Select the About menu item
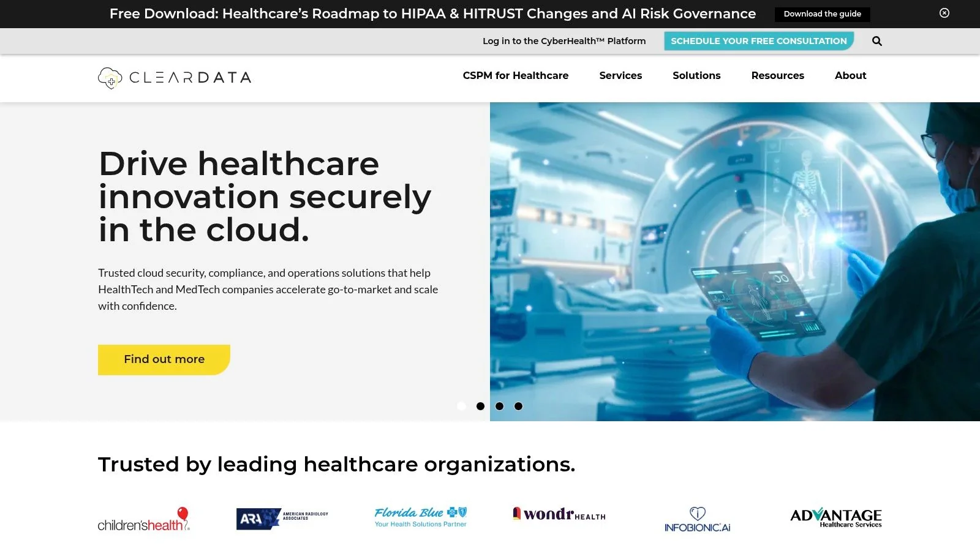 (x=850, y=75)
